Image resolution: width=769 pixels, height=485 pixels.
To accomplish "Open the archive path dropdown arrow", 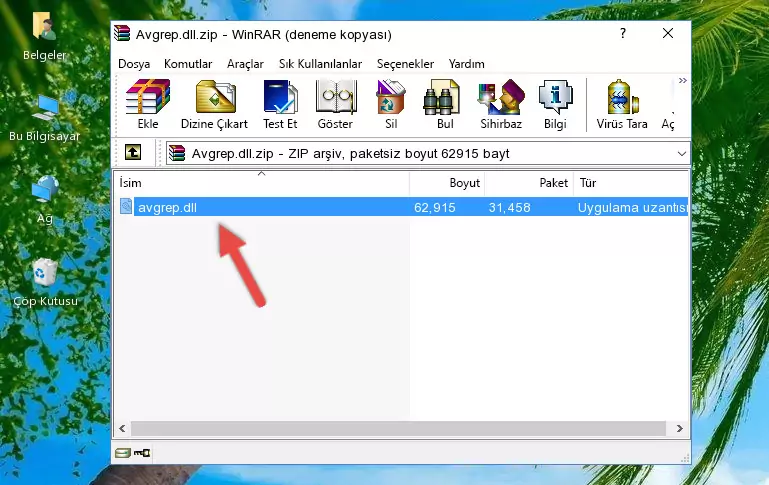I will pos(681,153).
